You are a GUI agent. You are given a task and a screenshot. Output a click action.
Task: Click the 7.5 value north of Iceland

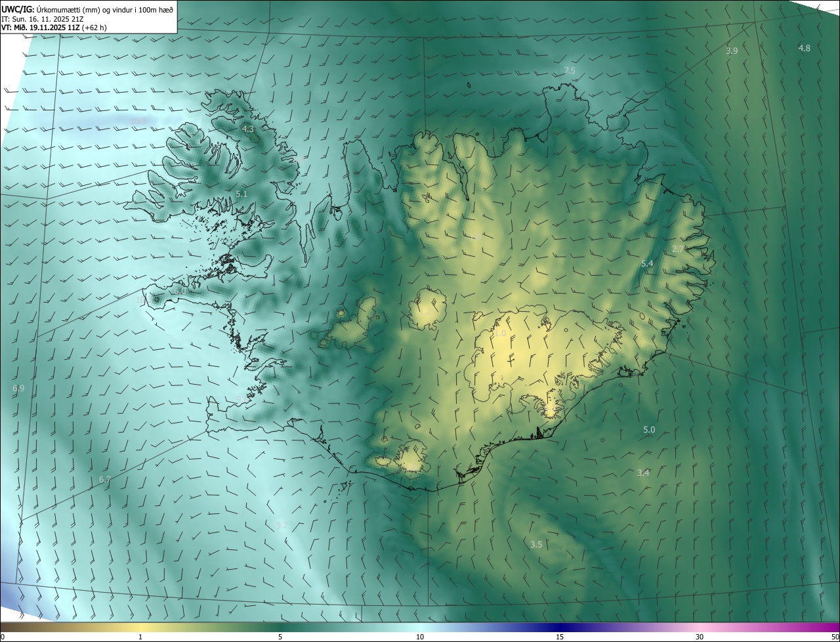click(x=570, y=70)
